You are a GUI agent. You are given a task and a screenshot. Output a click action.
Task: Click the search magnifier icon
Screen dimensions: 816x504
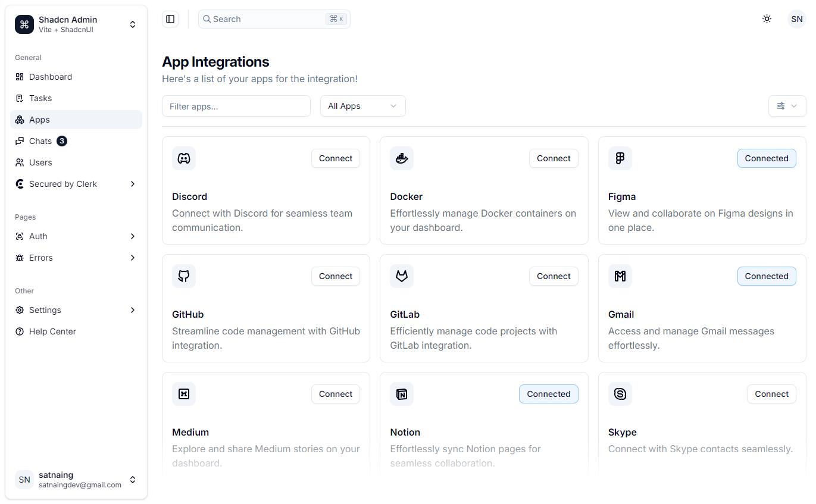(x=207, y=19)
